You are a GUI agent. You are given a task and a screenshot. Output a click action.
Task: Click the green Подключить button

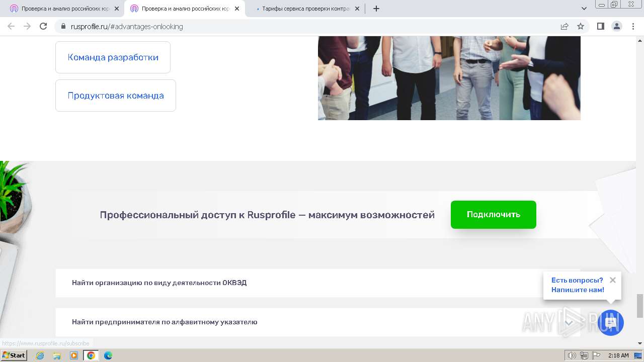[494, 215]
